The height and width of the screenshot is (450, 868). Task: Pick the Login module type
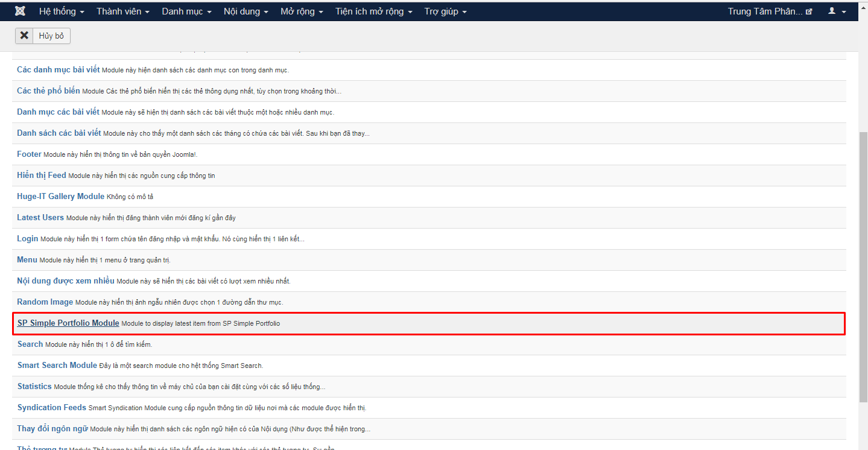click(28, 238)
